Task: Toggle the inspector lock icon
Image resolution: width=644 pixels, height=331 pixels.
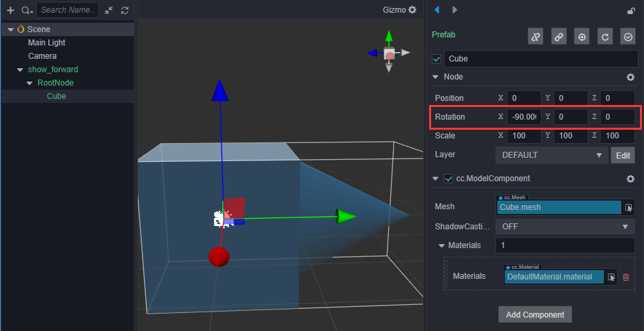Action: tap(630, 11)
